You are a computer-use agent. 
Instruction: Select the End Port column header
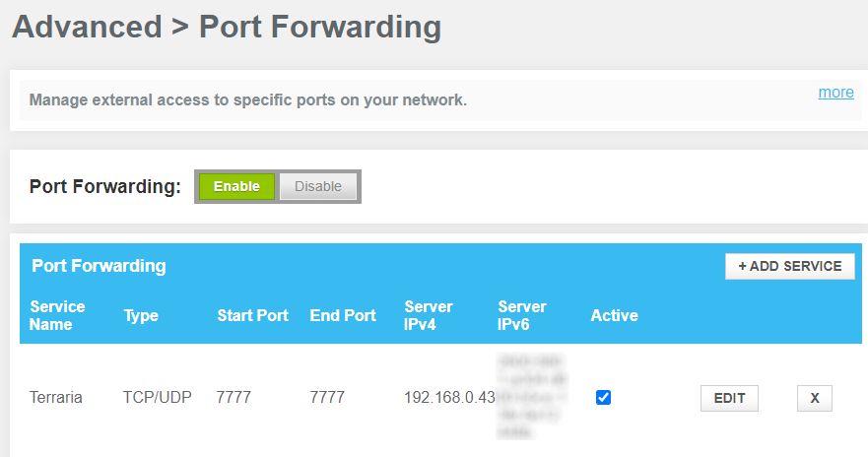coord(343,316)
